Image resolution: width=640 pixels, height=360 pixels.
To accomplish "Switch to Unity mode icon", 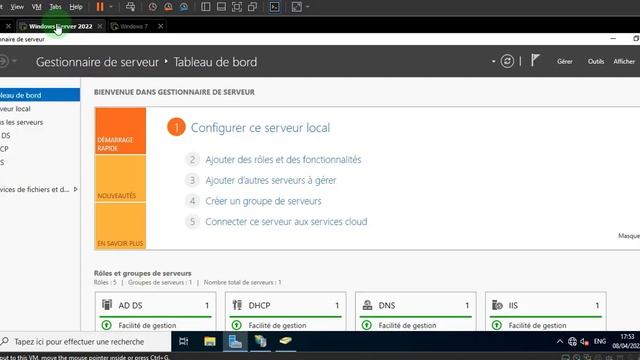I will click(x=252, y=7).
